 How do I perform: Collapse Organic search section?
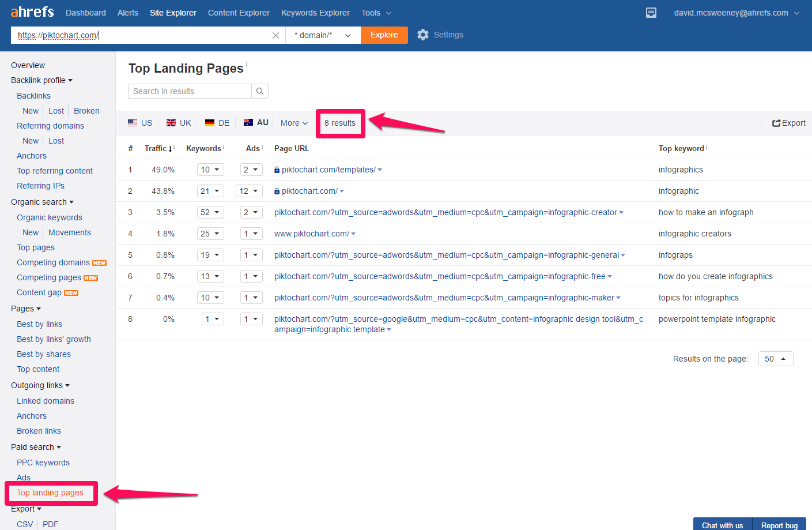(42, 202)
